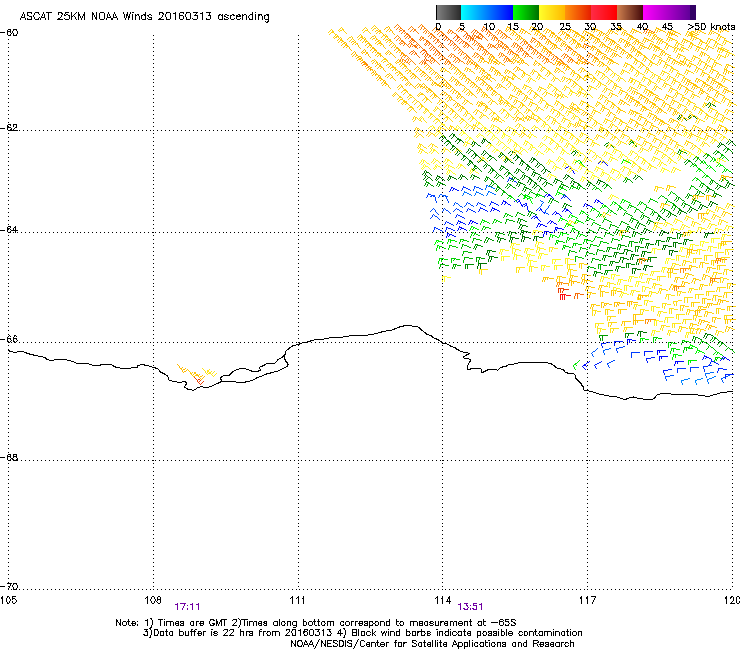Click the orange 25-30 knots legend segment

(578, 12)
